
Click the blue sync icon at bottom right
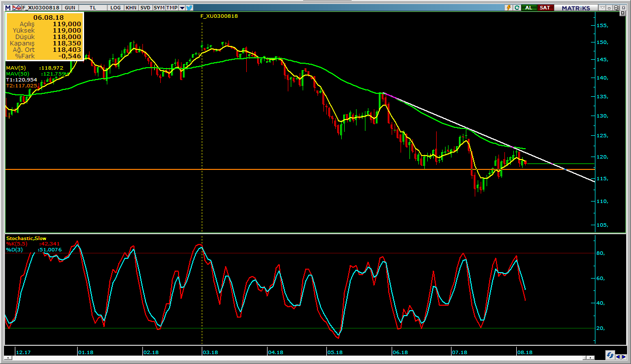610,355
